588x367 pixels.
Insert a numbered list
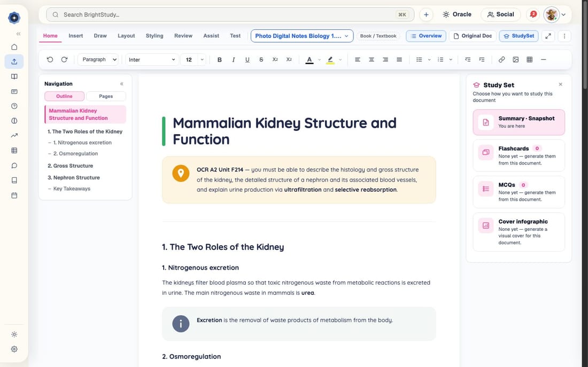pos(440,60)
